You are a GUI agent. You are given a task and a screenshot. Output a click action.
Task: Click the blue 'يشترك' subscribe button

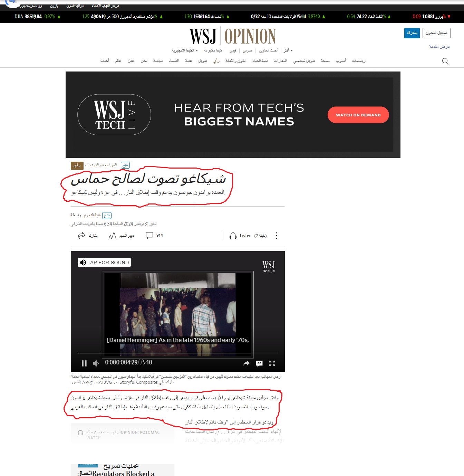coord(412,33)
